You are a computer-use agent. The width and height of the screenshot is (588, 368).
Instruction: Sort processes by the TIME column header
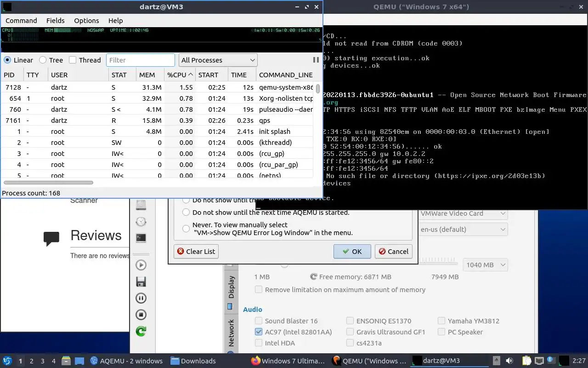click(x=242, y=75)
